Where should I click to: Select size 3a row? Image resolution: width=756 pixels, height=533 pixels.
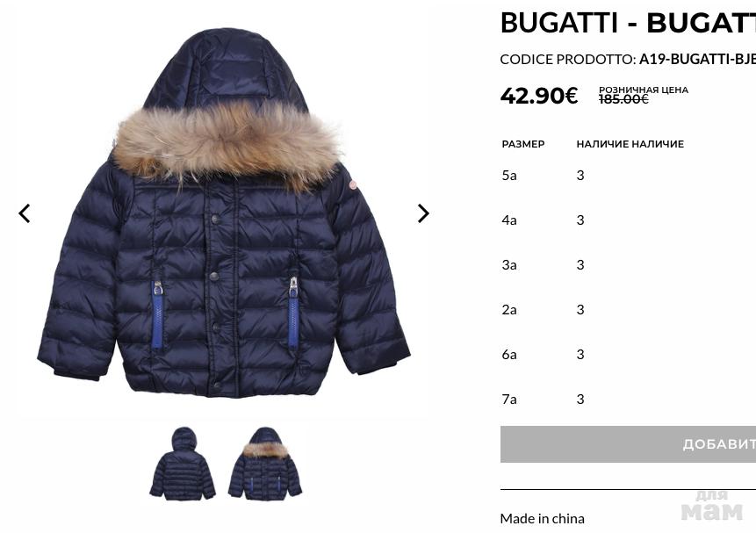[628, 265]
